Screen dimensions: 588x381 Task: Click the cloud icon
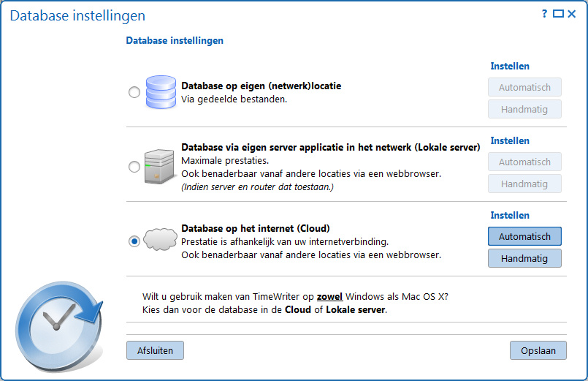tap(161, 239)
